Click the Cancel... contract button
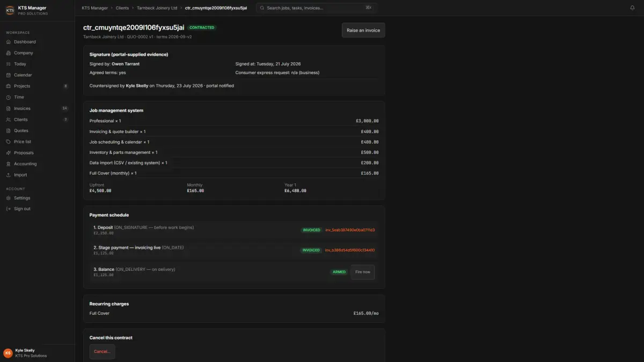Screen dimensions: 644x362 coord(102,352)
